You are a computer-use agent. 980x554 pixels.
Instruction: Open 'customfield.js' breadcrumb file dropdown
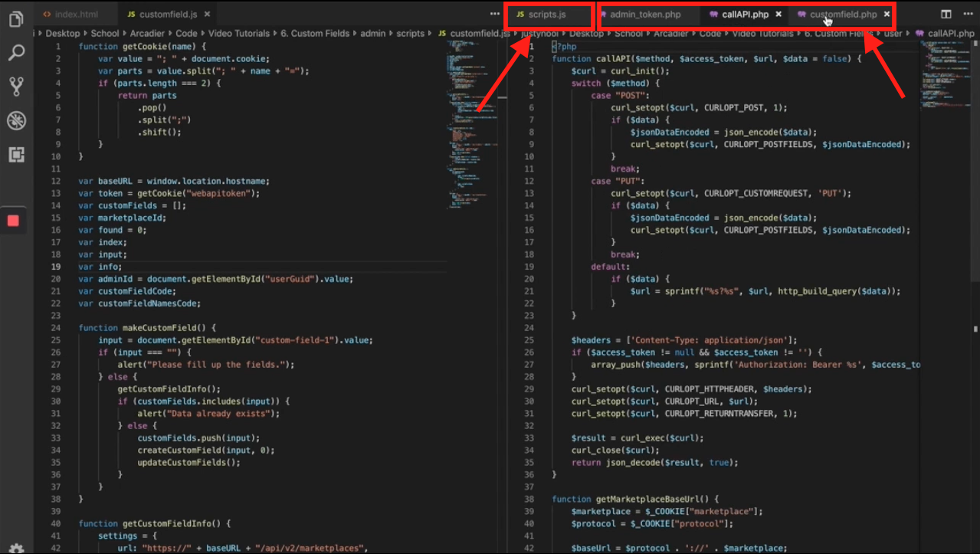(x=473, y=34)
